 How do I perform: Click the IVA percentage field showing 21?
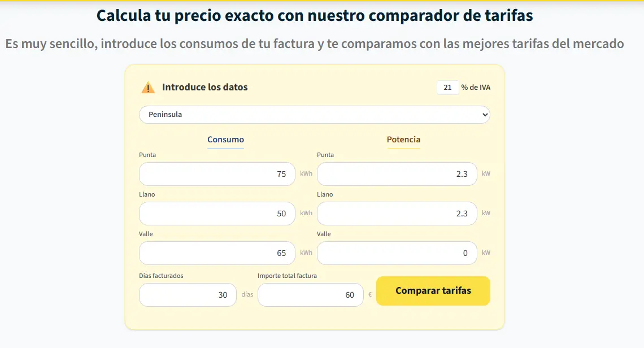click(x=447, y=87)
